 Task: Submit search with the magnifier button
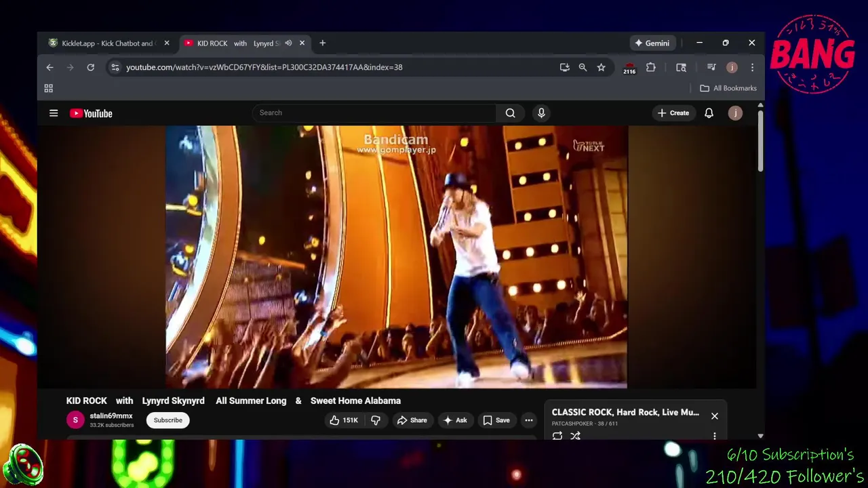(511, 113)
